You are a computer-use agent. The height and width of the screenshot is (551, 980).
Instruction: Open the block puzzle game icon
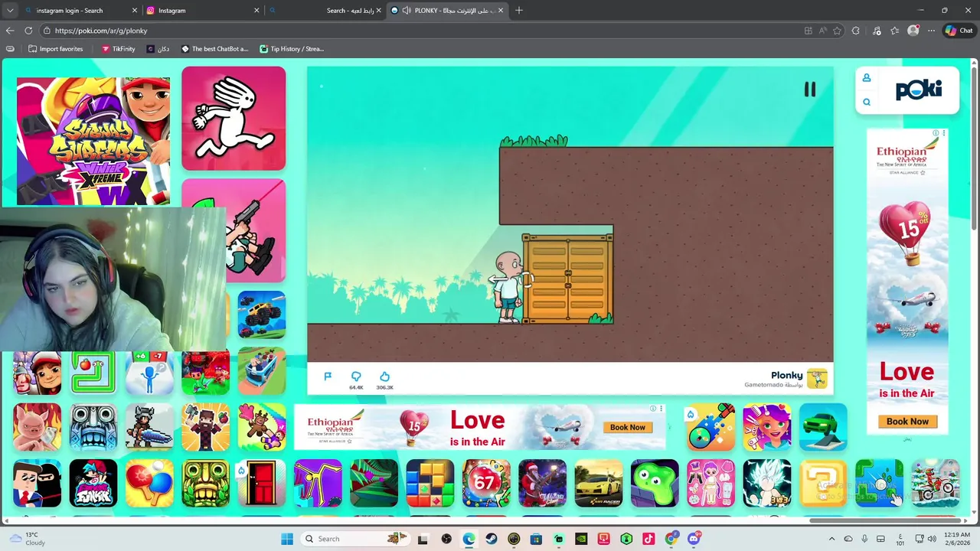pyautogui.click(x=430, y=483)
